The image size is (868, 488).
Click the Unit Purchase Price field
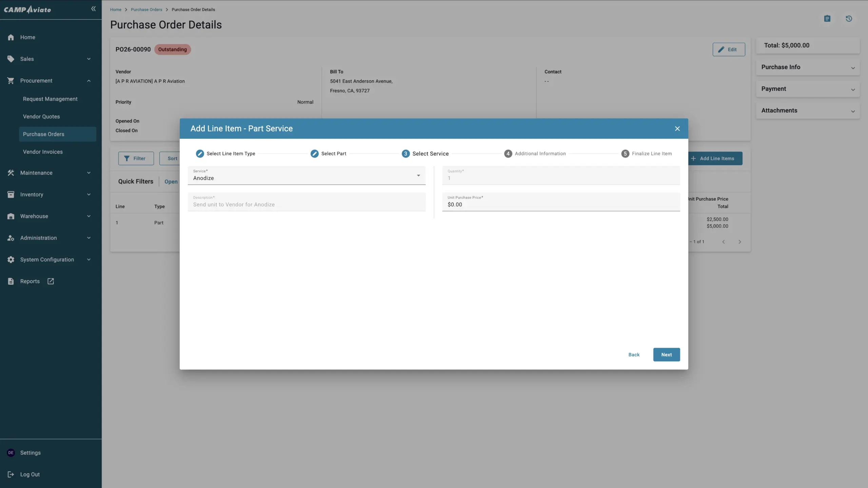[x=560, y=204]
